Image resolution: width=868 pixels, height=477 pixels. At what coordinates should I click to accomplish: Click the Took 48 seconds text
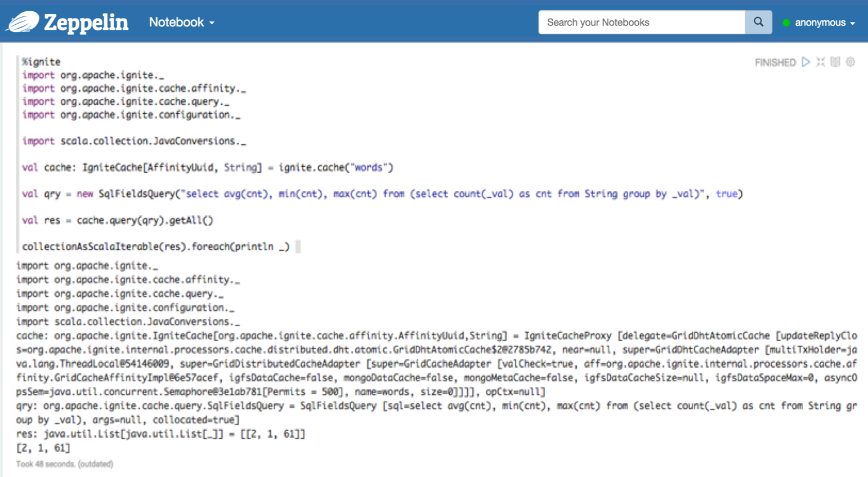[64, 464]
